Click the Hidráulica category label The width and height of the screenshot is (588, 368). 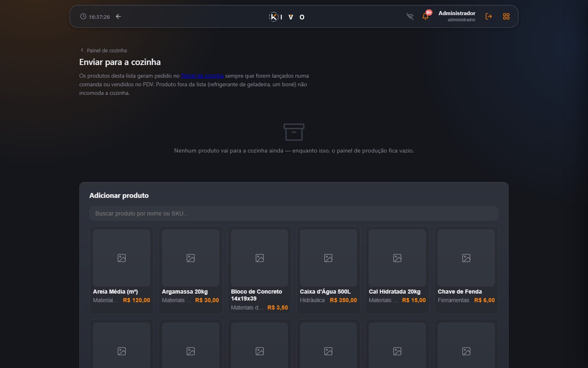[x=312, y=300]
